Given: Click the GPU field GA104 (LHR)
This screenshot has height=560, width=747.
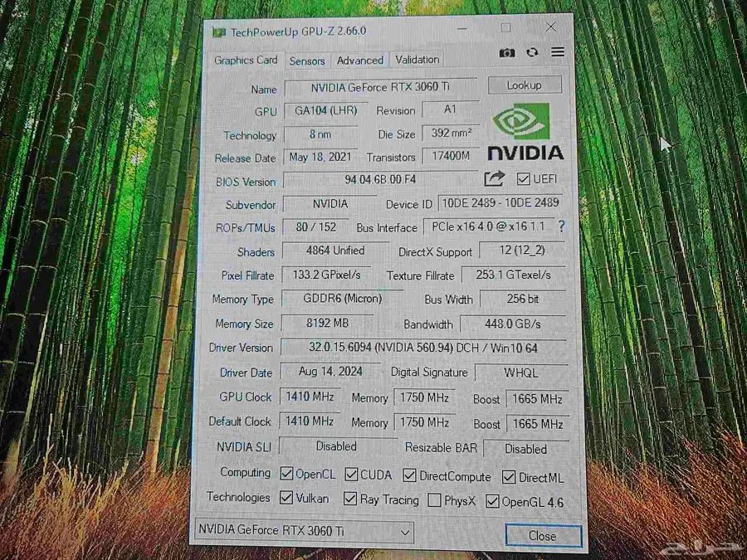Looking at the screenshot, I should pos(326,110).
